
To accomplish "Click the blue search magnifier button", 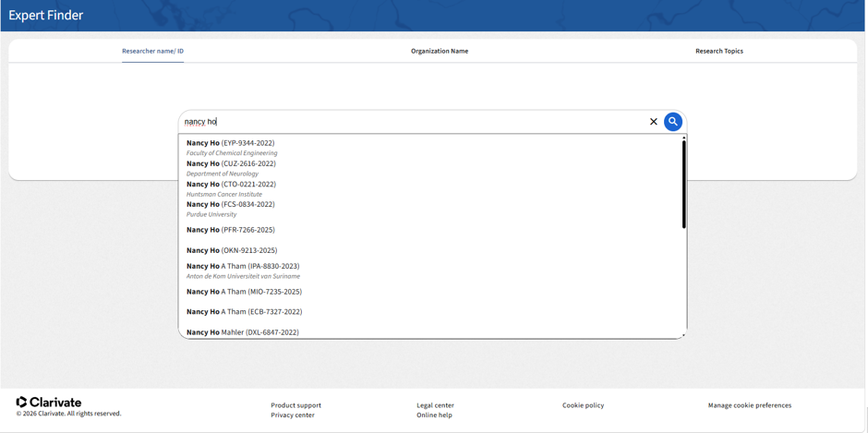I will 672,122.
